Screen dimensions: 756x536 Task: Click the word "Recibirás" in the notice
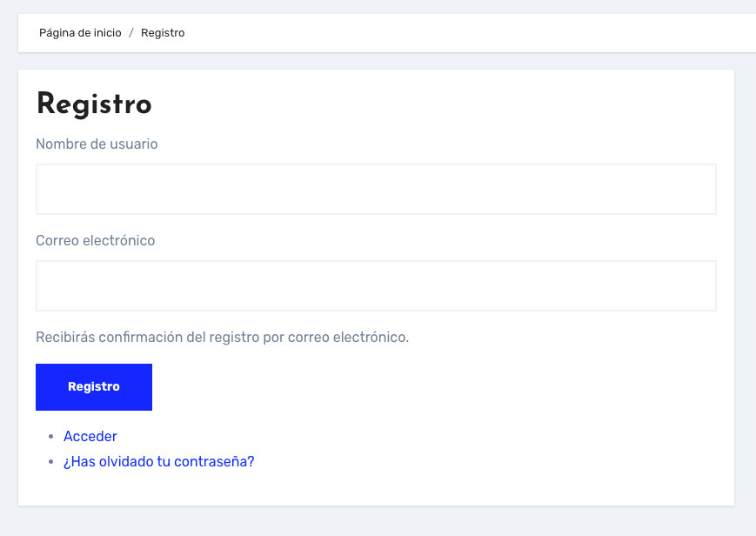(x=65, y=337)
